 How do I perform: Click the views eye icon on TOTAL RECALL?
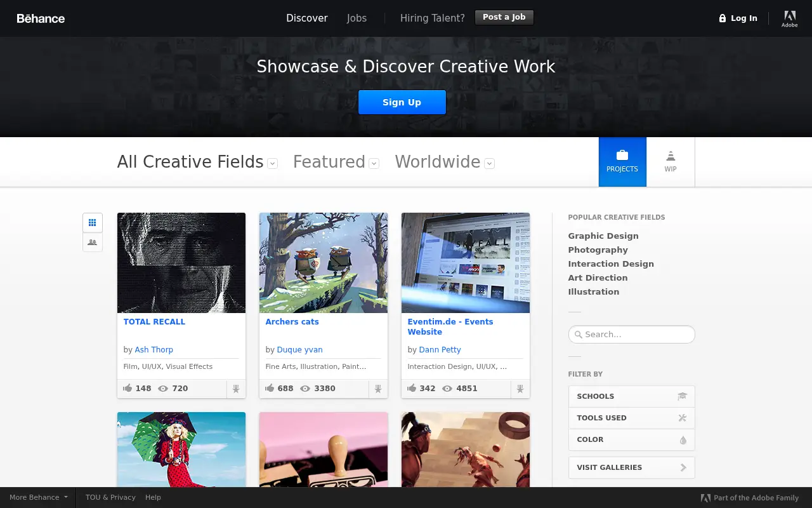pyautogui.click(x=163, y=389)
